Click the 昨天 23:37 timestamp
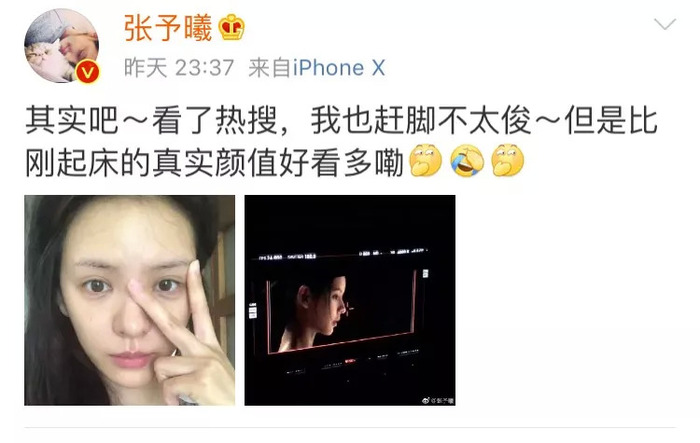The image size is (700, 443). tap(179, 68)
